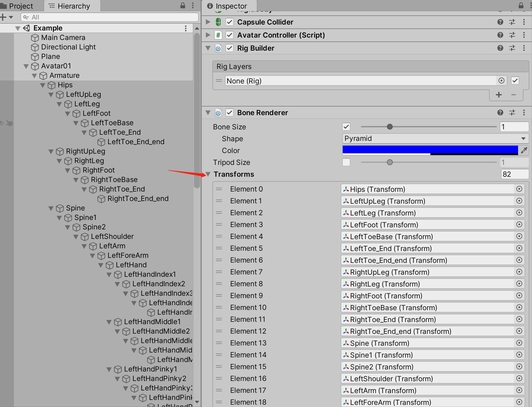Collapse the Rig Builder component
The height and width of the screenshot is (407, 532).
[208, 48]
